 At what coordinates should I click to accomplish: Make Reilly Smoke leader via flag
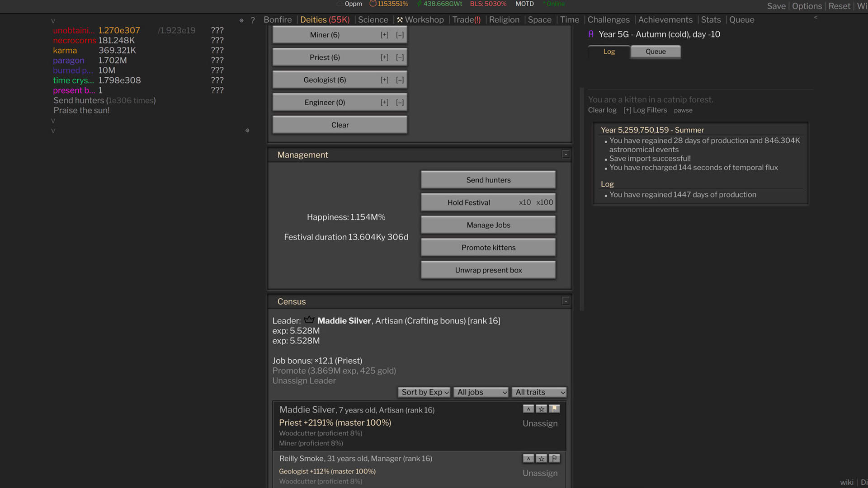tap(554, 459)
